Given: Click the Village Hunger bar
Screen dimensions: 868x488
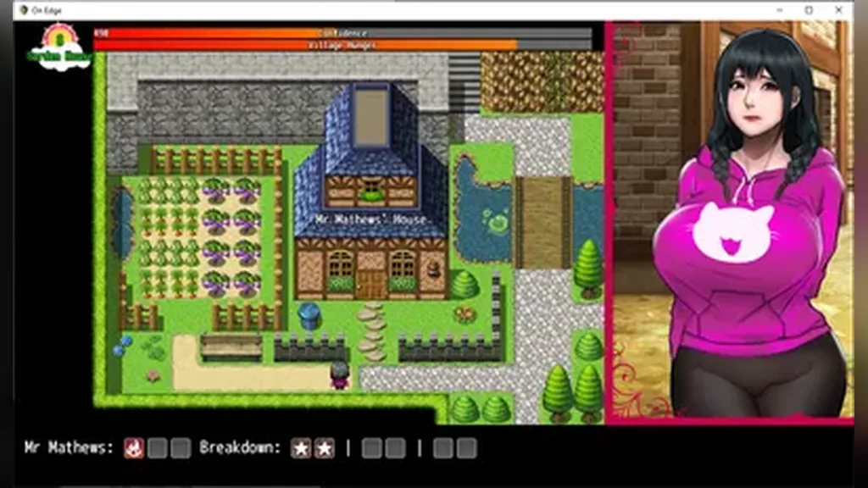Looking at the screenshot, I should 342,45.
